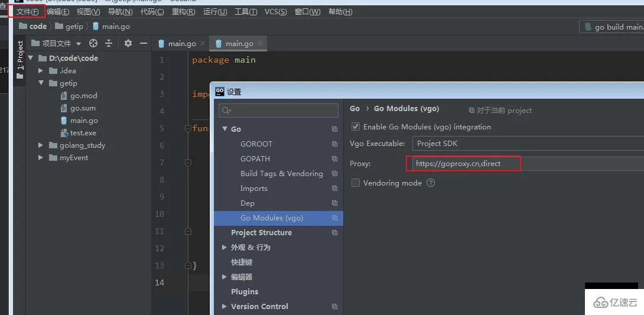The height and width of the screenshot is (315, 644).
Task: Select GOROOT in settings
Action: (x=256, y=144)
